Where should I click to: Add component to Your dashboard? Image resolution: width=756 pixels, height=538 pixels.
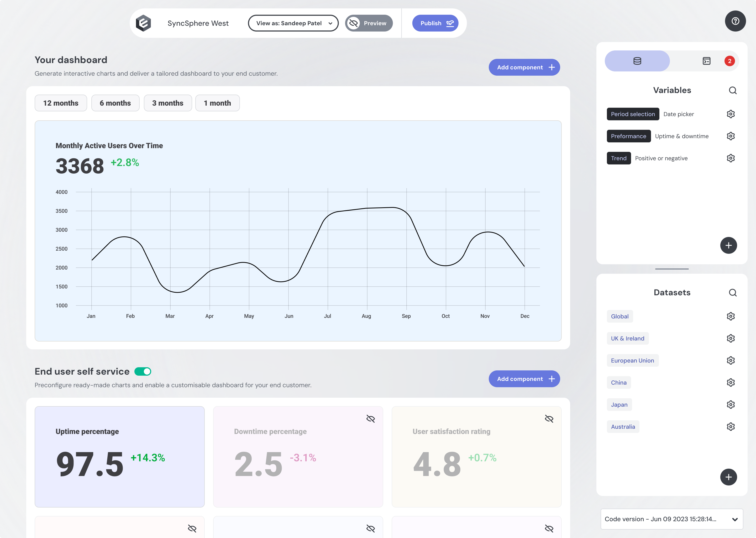524,67
